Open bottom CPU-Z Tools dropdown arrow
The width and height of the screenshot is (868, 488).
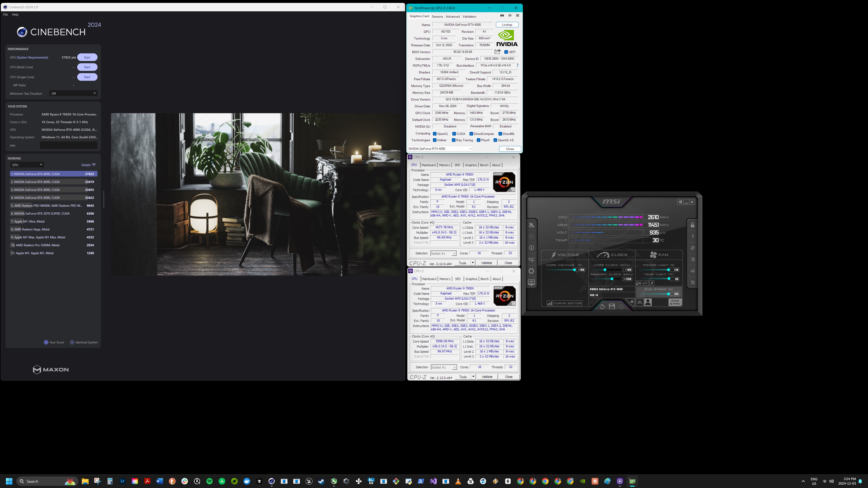pos(473,377)
